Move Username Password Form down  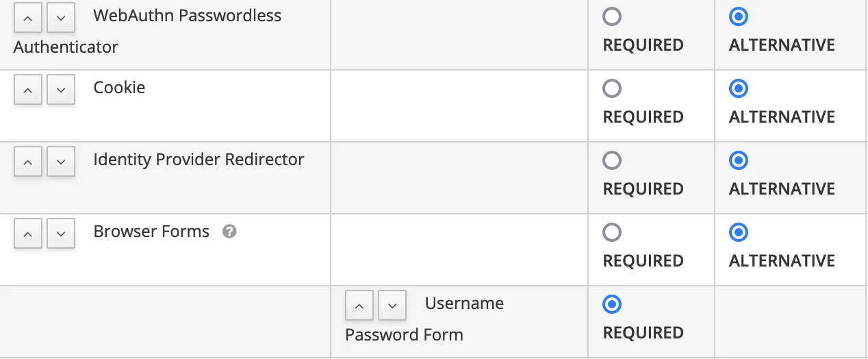[392, 306]
